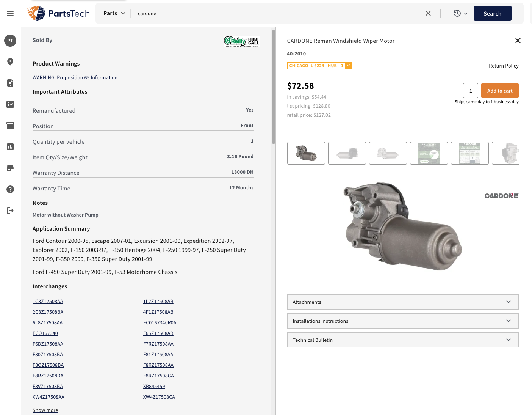
Task: Click the CARDONE Reman Windshield Wiper Motor title
Action: pos(341,41)
